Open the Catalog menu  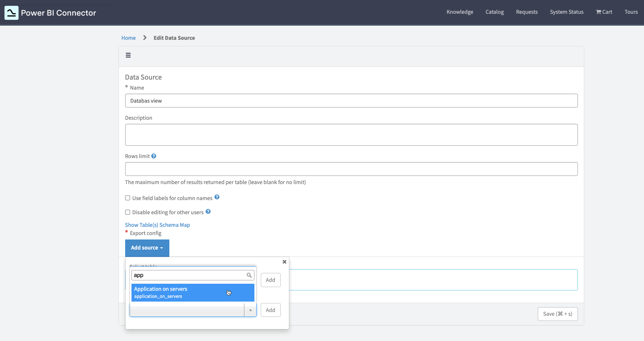point(494,12)
